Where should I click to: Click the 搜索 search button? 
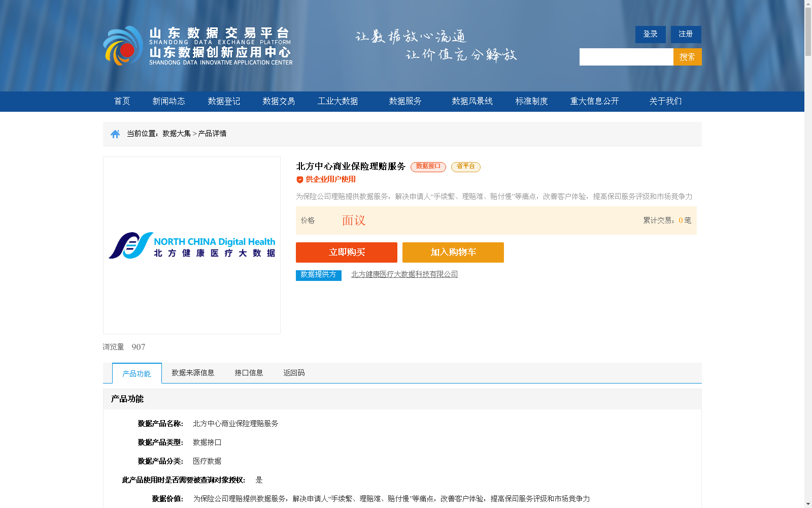point(688,57)
